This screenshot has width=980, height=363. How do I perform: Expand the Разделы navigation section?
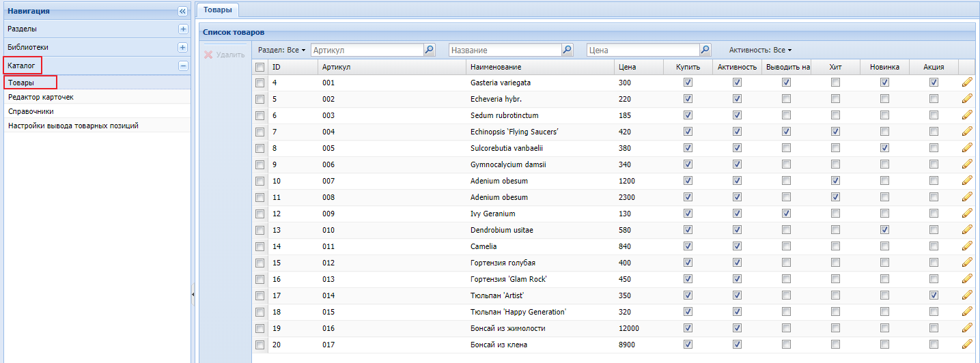tap(182, 29)
